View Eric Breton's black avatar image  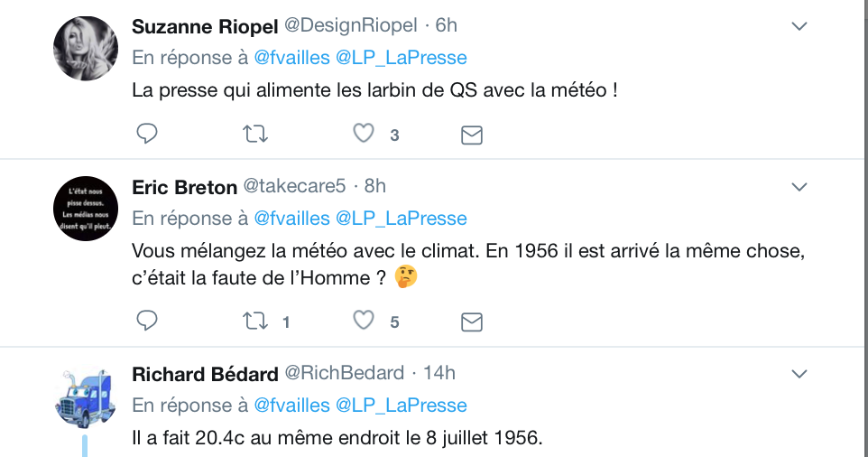click(x=86, y=209)
